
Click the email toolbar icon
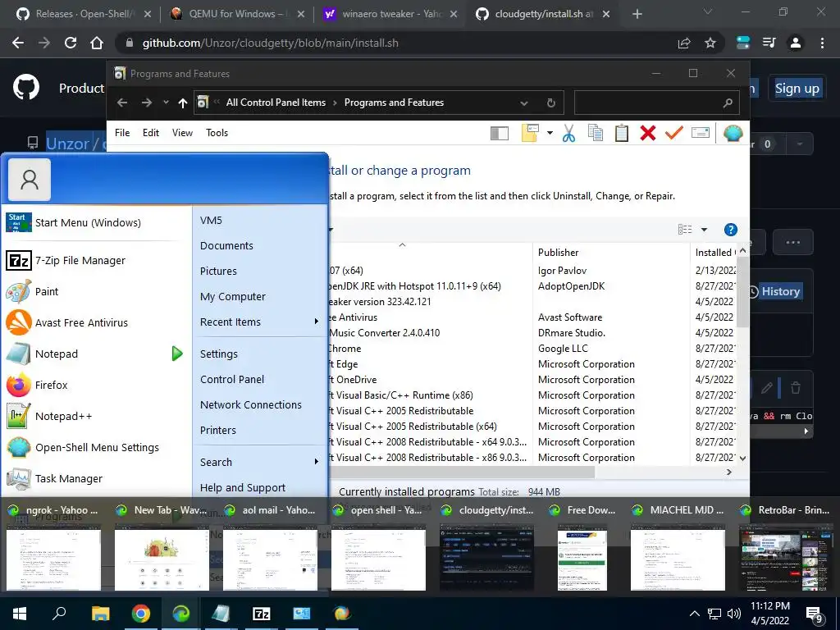(x=701, y=132)
